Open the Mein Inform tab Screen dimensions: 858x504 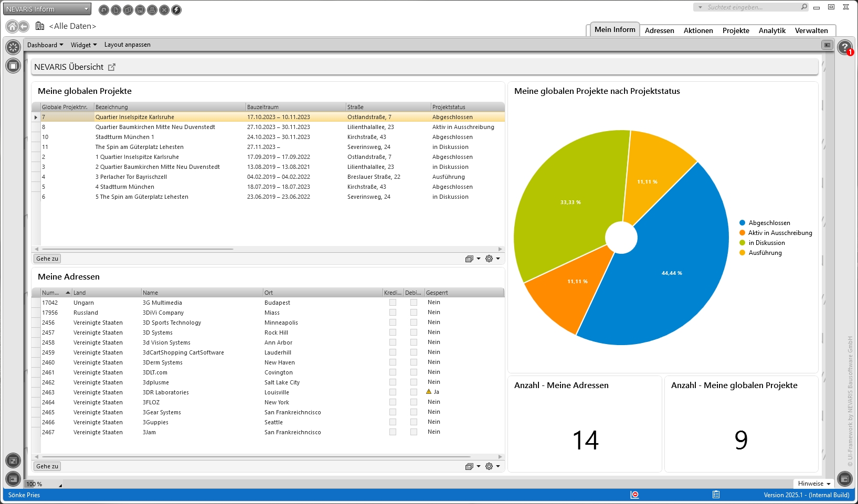pyautogui.click(x=615, y=30)
